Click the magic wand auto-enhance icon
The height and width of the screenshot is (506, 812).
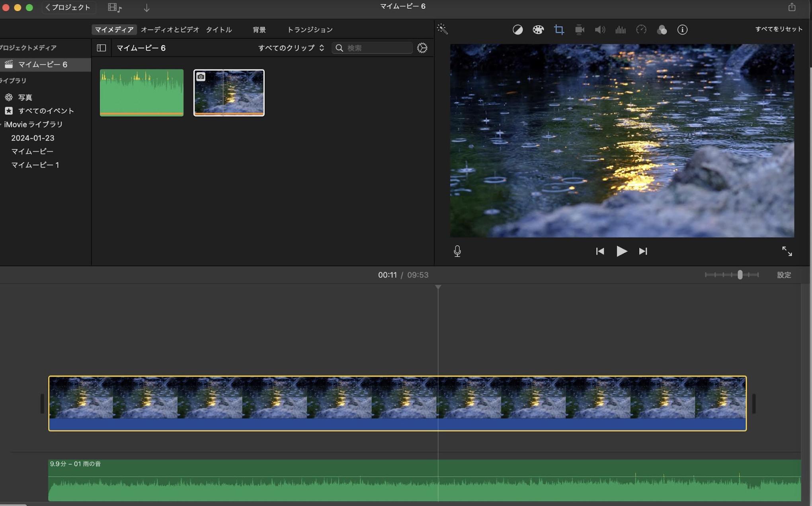(x=442, y=29)
